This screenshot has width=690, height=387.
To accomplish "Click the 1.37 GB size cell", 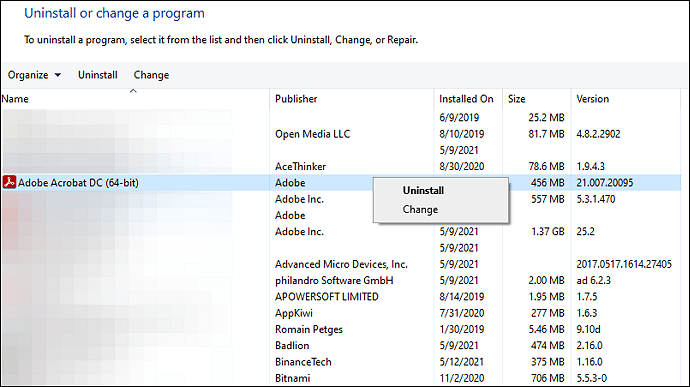I will coord(547,232).
